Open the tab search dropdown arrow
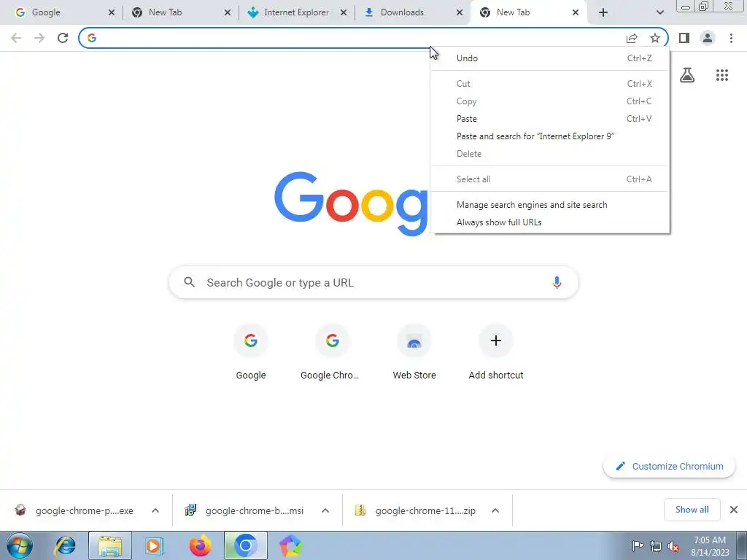The image size is (747, 560). coord(659,12)
